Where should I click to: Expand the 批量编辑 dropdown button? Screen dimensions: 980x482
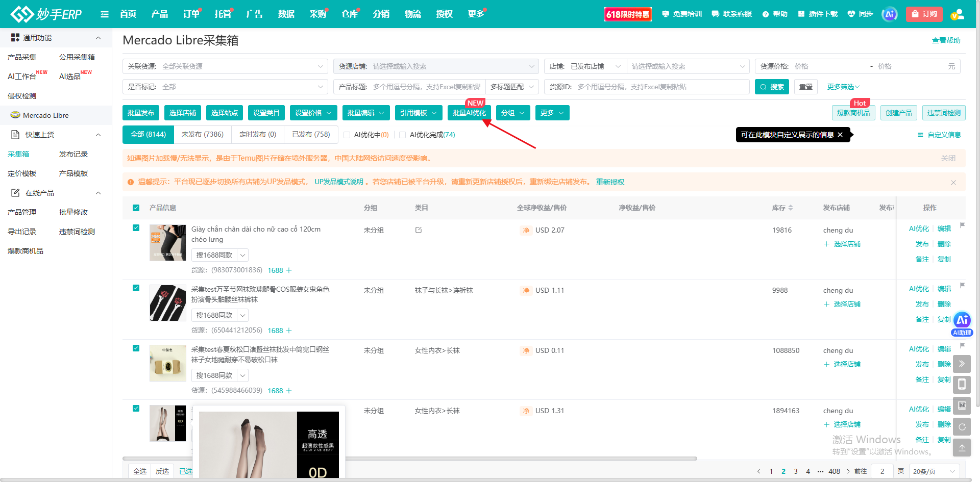pyautogui.click(x=366, y=113)
